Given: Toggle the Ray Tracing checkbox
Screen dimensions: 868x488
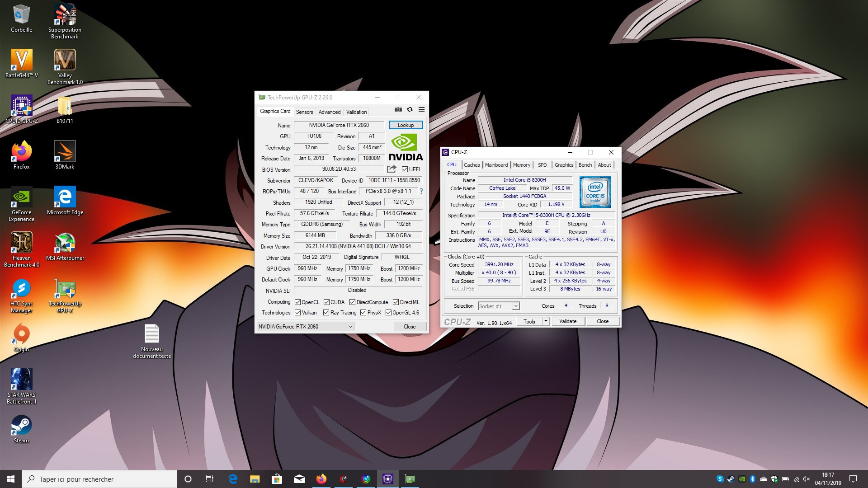Looking at the screenshot, I should (x=326, y=313).
